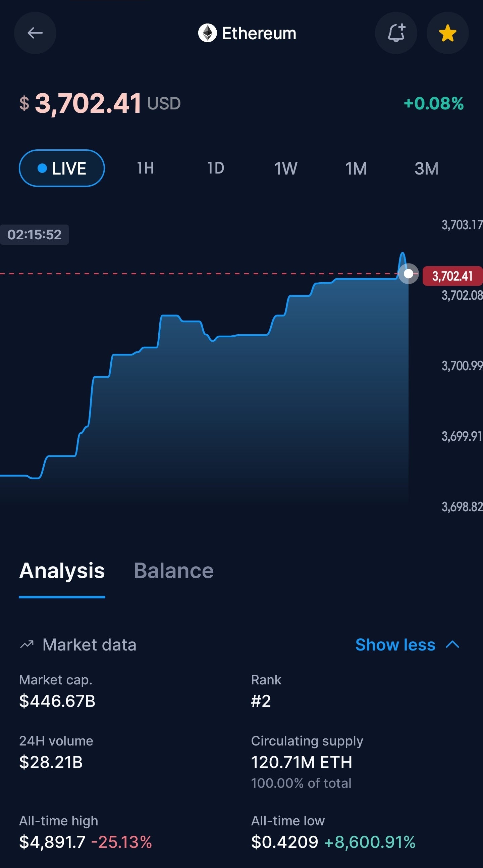Screen dimensions: 483x868
Task: Tap the $4,891.7 all-time high value
Action: (x=52, y=842)
